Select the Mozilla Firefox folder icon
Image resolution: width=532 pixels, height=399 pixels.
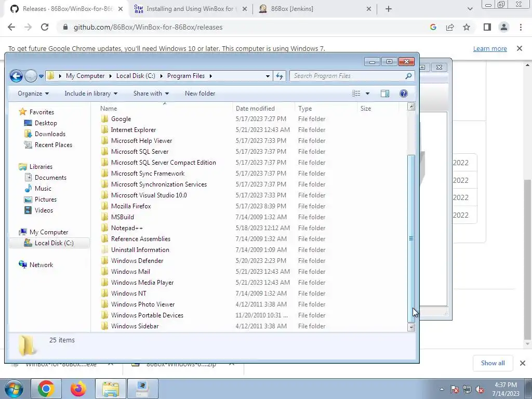[105, 206]
